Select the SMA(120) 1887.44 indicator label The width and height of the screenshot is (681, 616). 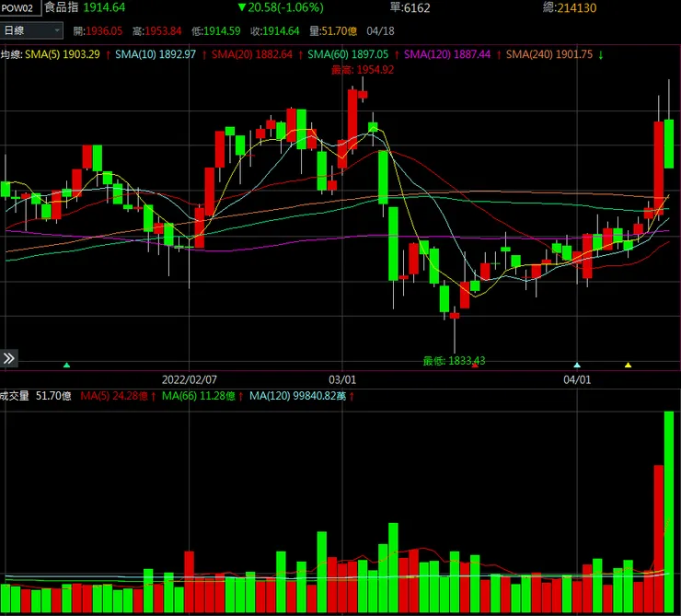click(447, 54)
